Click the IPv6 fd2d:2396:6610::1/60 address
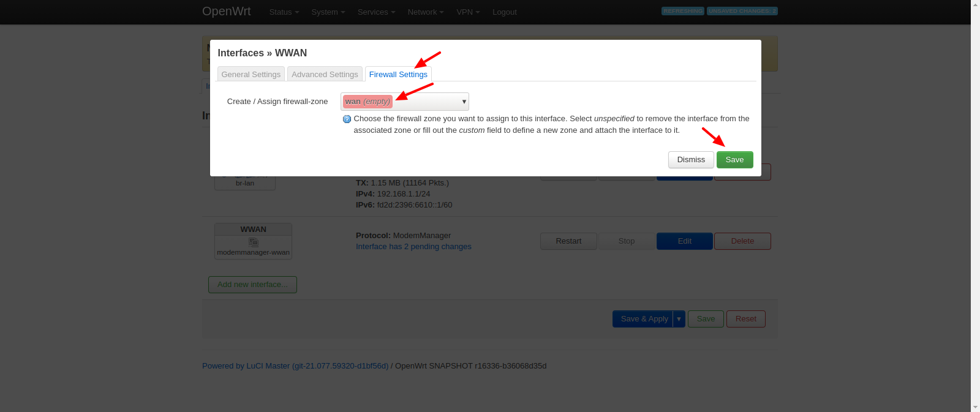Image resolution: width=980 pixels, height=412 pixels. tap(404, 205)
